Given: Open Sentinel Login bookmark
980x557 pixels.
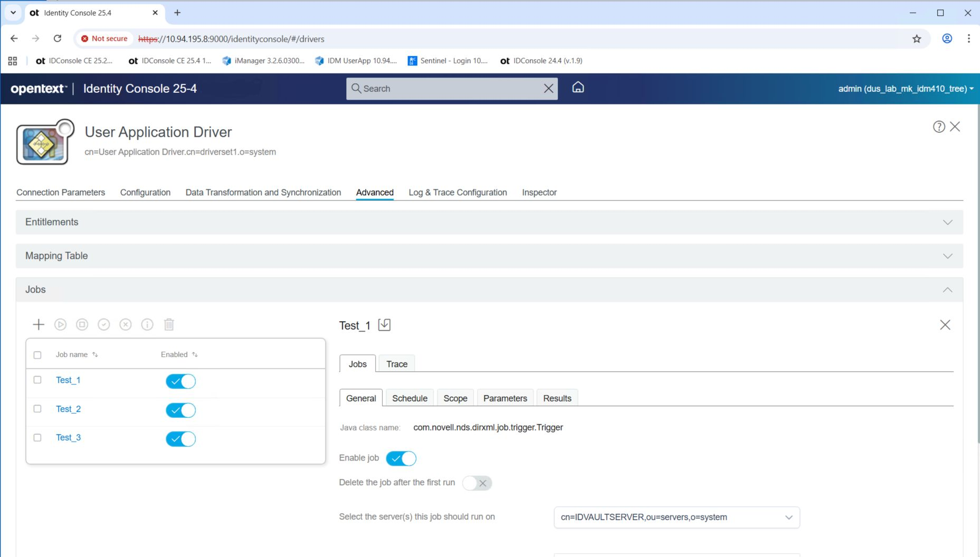Looking at the screenshot, I should point(448,61).
